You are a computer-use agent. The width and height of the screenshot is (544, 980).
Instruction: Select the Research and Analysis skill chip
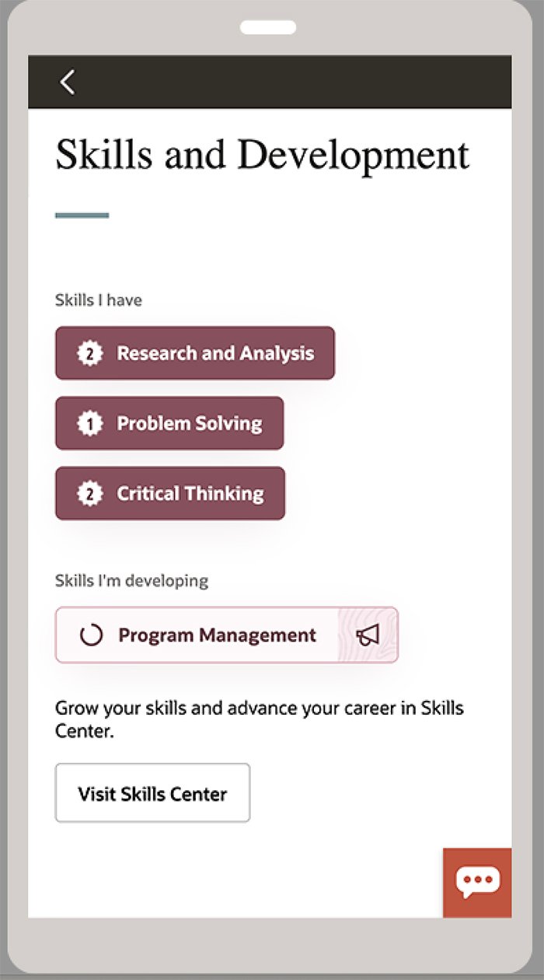pyautogui.click(x=214, y=353)
